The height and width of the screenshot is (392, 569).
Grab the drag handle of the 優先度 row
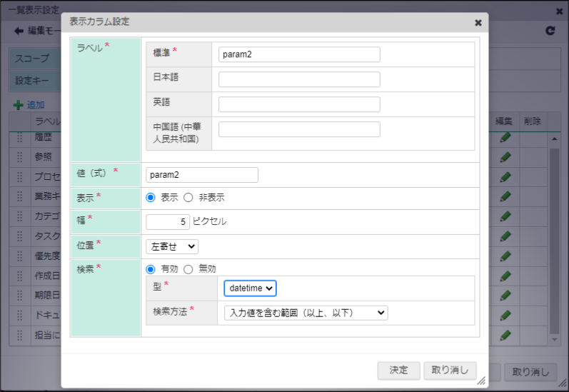tap(19, 256)
